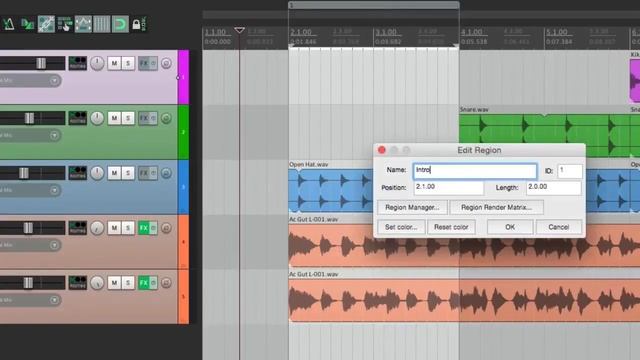Click the Length field showing 2.0.00

[554, 188]
